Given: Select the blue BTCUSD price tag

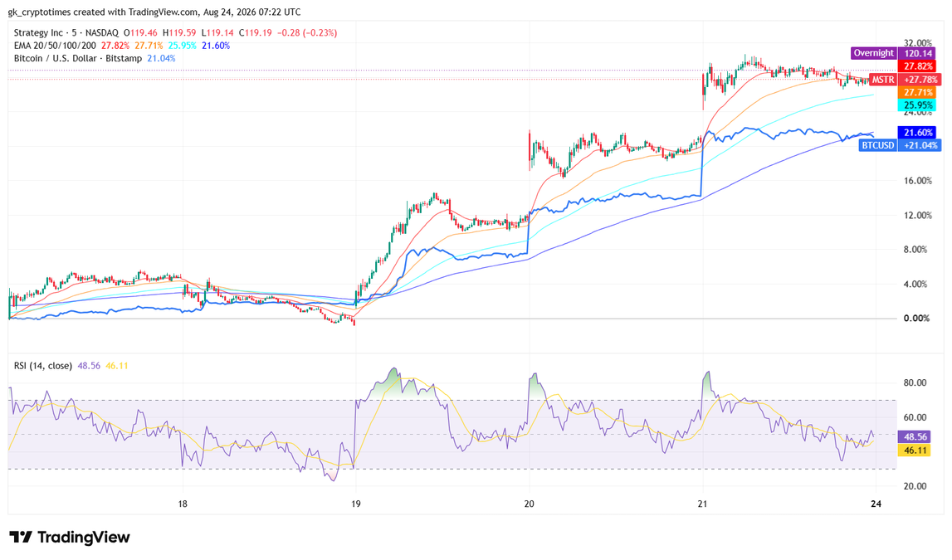Looking at the screenshot, I should [878, 145].
